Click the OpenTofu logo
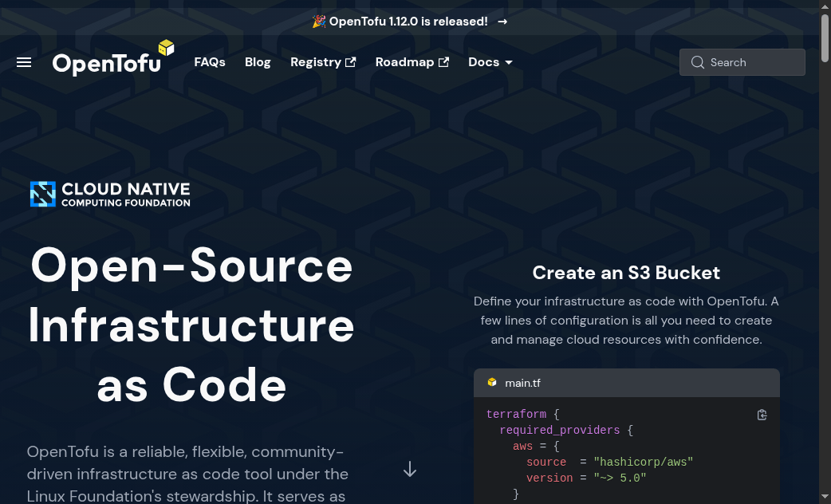 coord(113,57)
